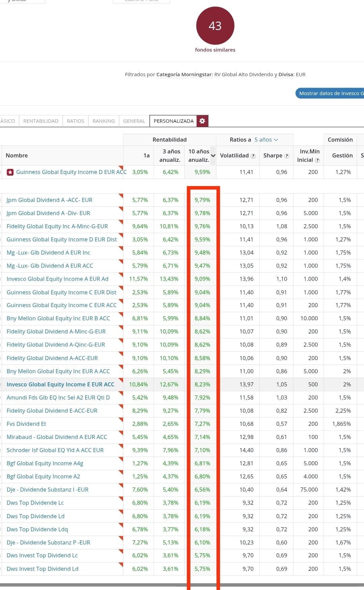364x590 pixels.
Task: Sort by the '3 años anualiz.' column header
Action: 170,155
